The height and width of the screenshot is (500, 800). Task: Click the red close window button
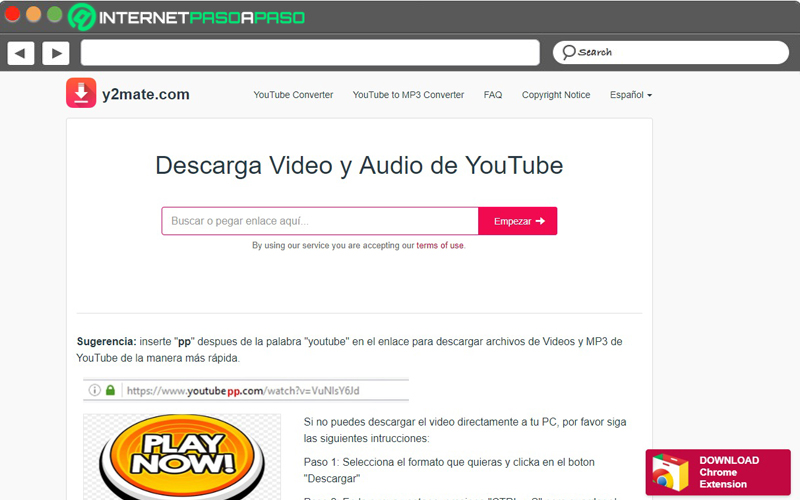[12, 14]
